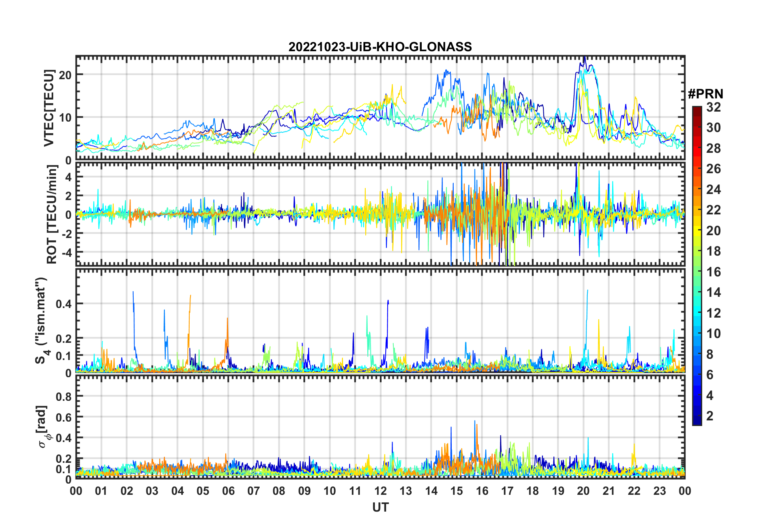Click the colorbar tick label "18"
The image size is (761, 532).
coord(713,251)
